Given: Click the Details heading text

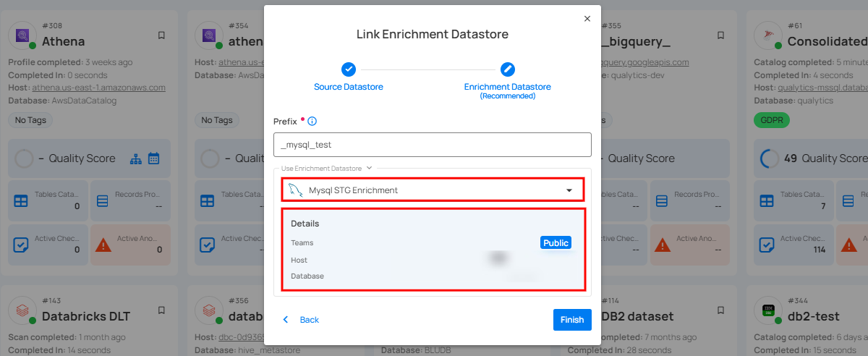Looking at the screenshot, I should pyautogui.click(x=305, y=224).
